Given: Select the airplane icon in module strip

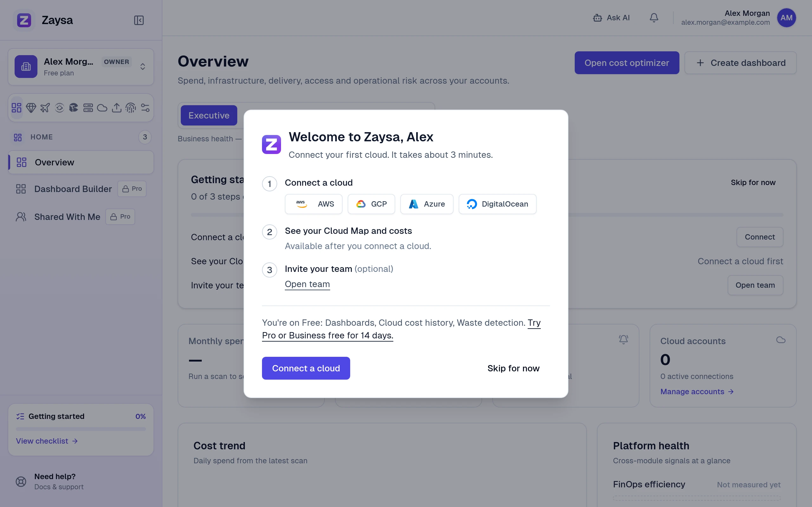Looking at the screenshot, I should tap(45, 108).
